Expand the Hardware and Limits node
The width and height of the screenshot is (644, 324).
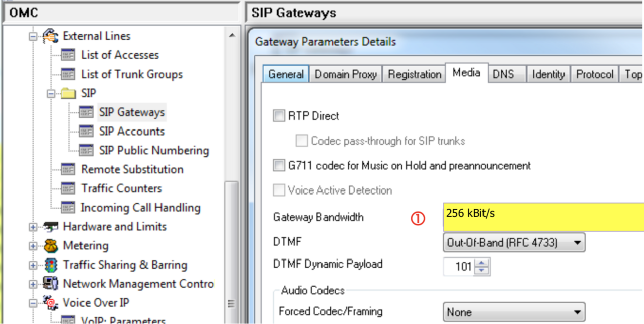click(x=33, y=227)
